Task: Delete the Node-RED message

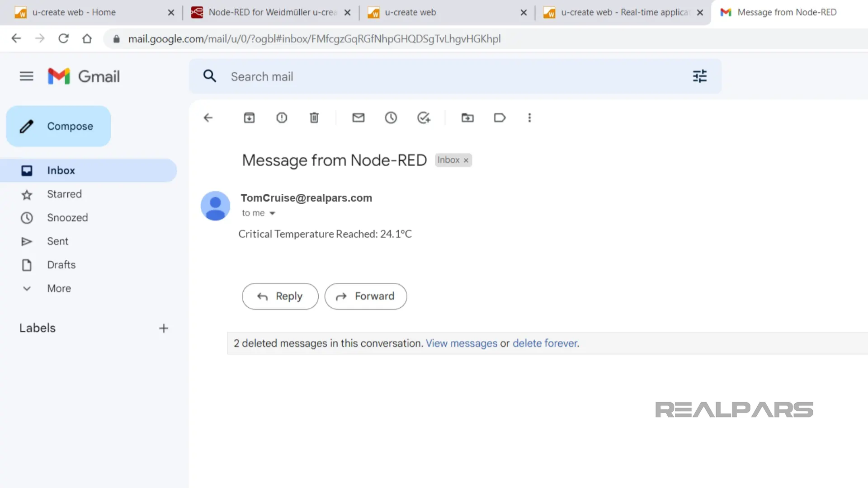Action: point(314,117)
